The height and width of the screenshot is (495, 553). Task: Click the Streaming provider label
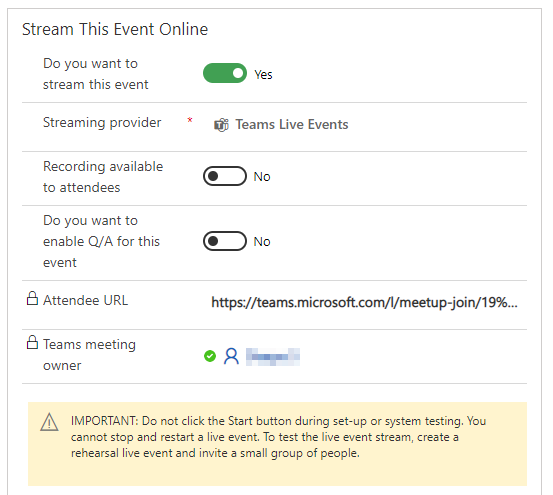(x=102, y=123)
